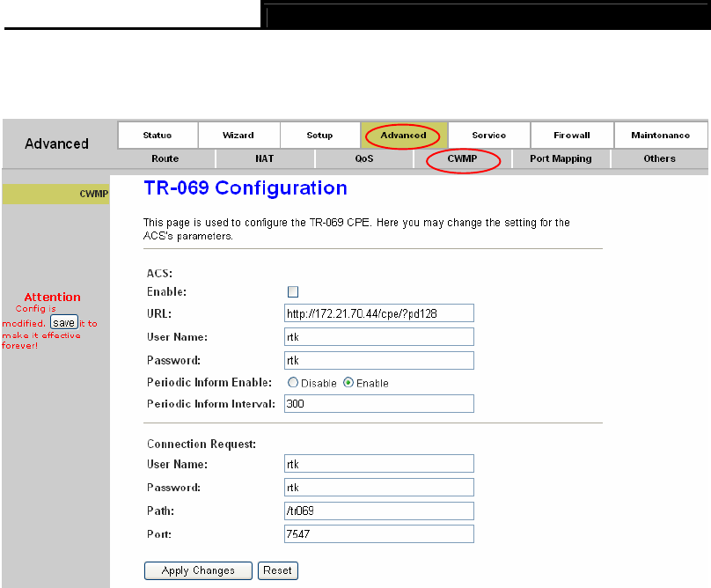Focus Connection Request User Name field
The image size is (711, 588).
[x=379, y=464]
